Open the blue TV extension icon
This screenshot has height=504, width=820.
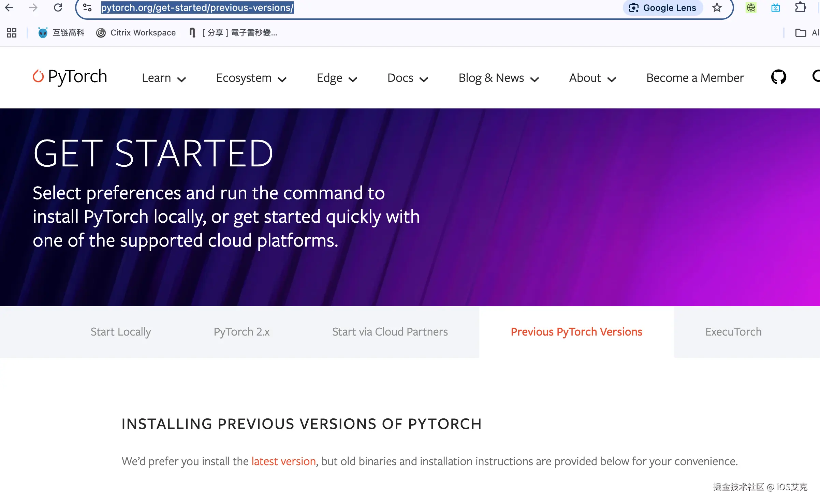tap(776, 8)
